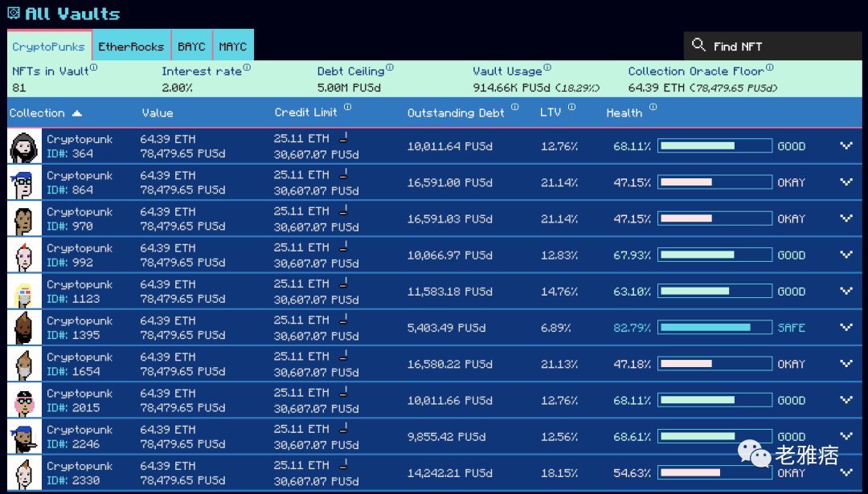Expand the Cryptopunk 1395 row chevron
868x494 pixels.
pyautogui.click(x=845, y=327)
